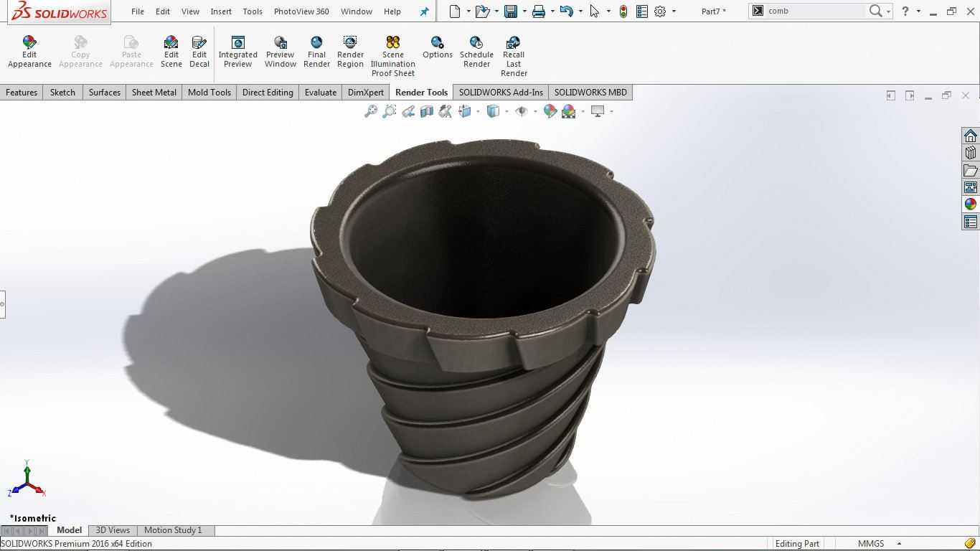Image resolution: width=980 pixels, height=551 pixels.
Task: Click New document icon
Action: click(x=455, y=11)
